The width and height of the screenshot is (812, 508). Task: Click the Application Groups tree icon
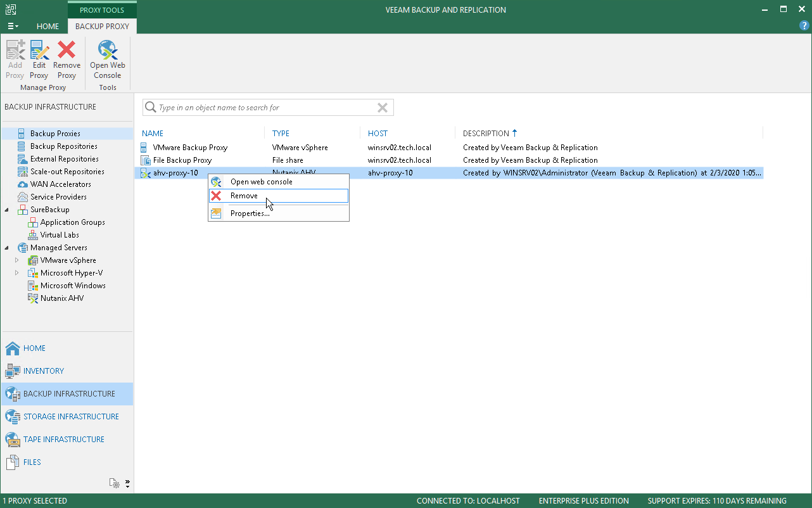click(33, 222)
